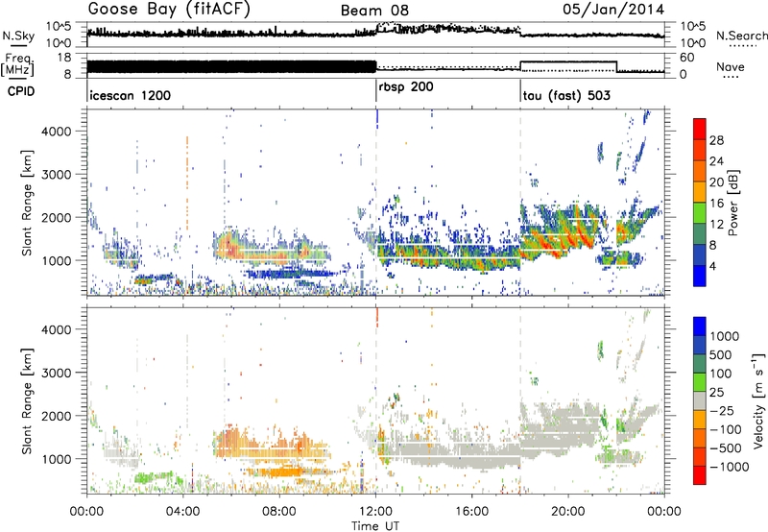Select the 'tau (fast) 503' CPID entry
Image resolution: width=768 pixels, height=532 pixels.
pyautogui.click(x=566, y=95)
